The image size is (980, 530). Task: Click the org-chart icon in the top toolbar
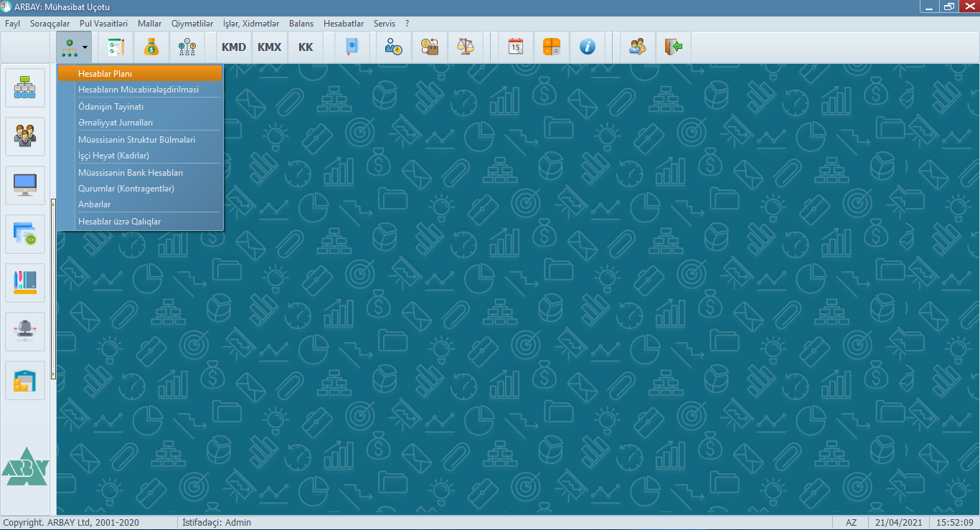70,47
